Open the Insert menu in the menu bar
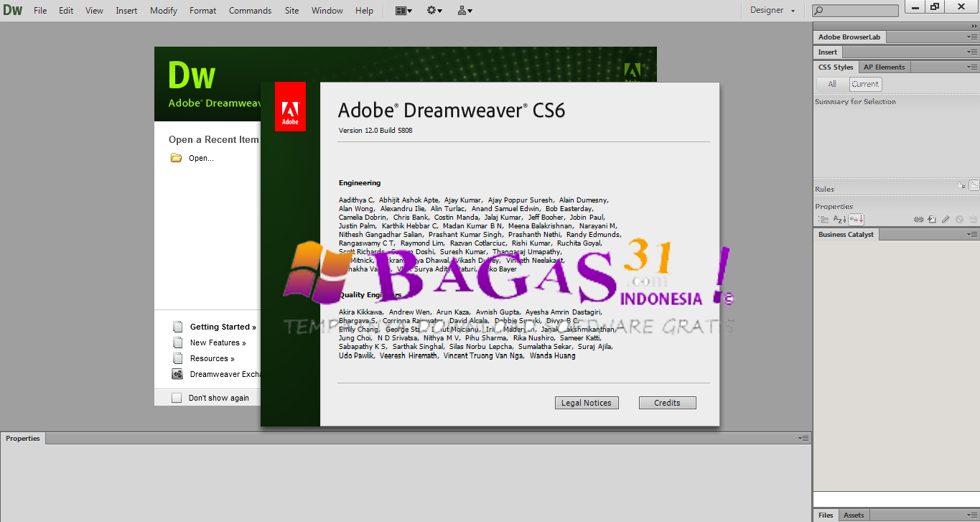980x522 pixels. [126, 11]
